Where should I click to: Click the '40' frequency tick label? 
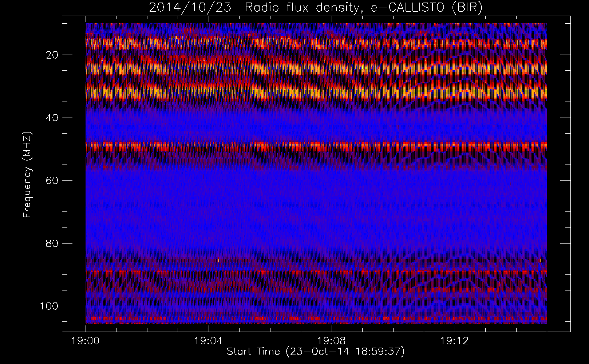(x=52, y=118)
